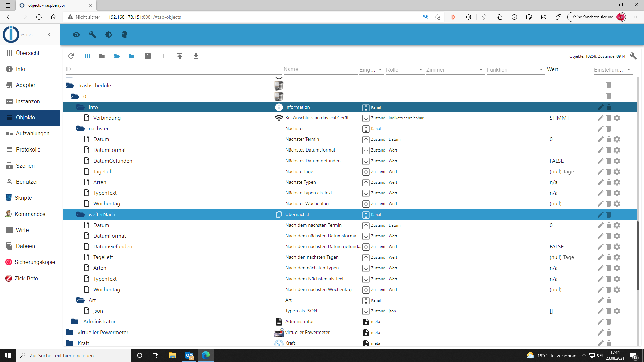The height and width of the screenshot is (362, 644).
Task: Open Adapter in the sidebar
Action: pyautogui.click(x=25, y=85)
